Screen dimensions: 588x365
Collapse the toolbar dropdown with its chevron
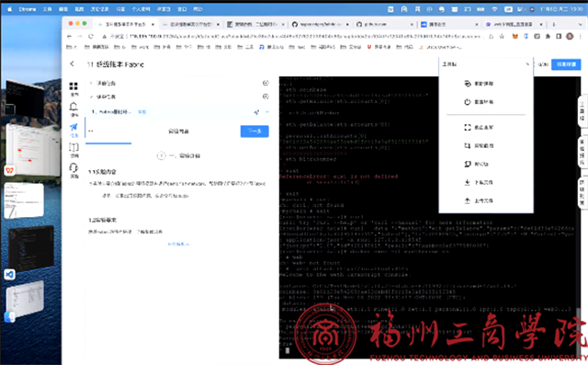point(526,64)
